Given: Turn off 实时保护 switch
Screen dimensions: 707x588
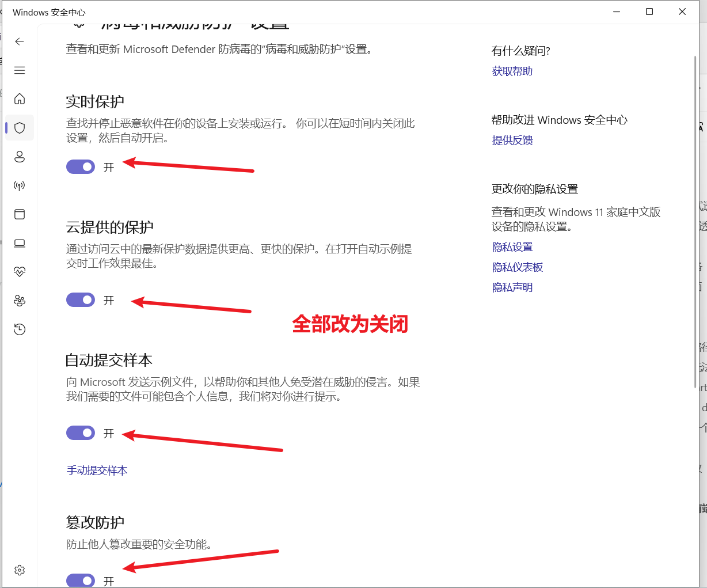Looking at the screenshot, I should coord(80,166).
